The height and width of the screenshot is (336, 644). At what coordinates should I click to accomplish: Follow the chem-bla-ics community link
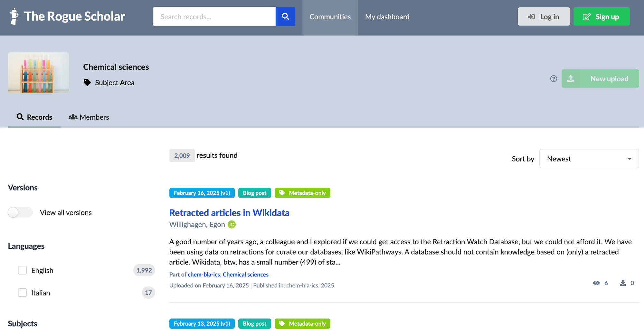[204, 275]
